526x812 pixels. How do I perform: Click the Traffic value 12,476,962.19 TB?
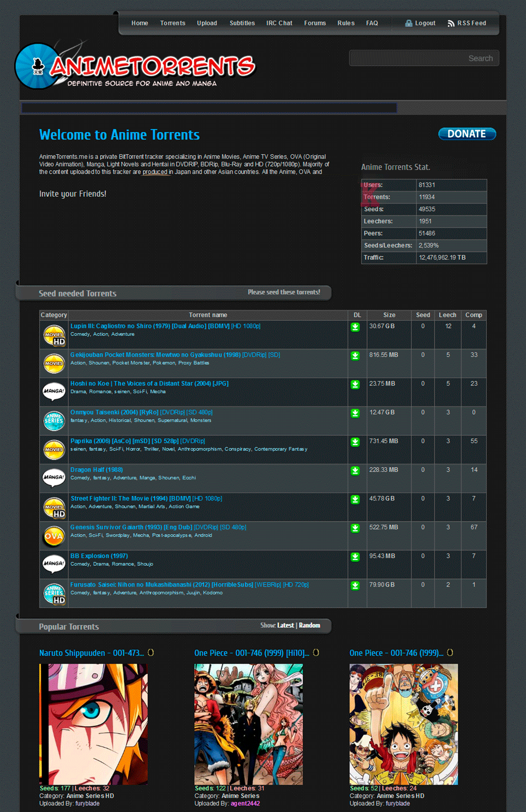click(x=442, y=257)
